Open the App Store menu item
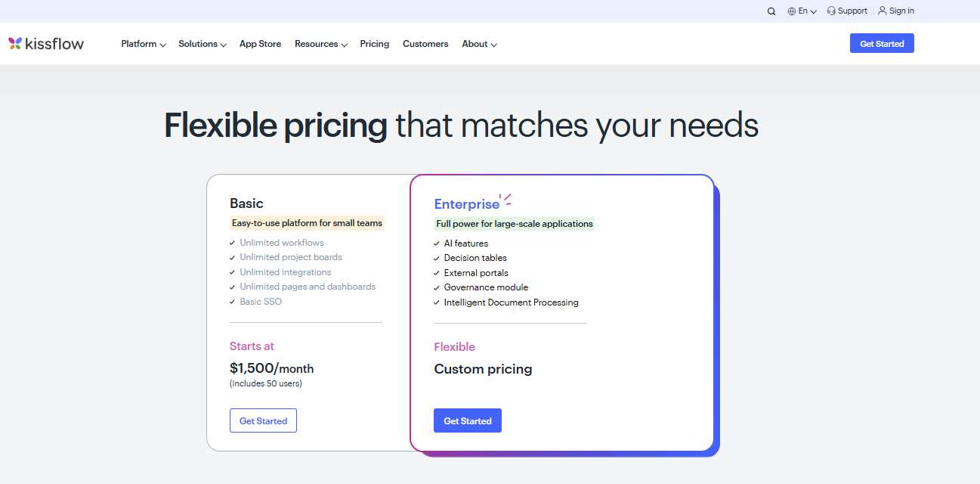The image size is (980, 484). [260, 44]
